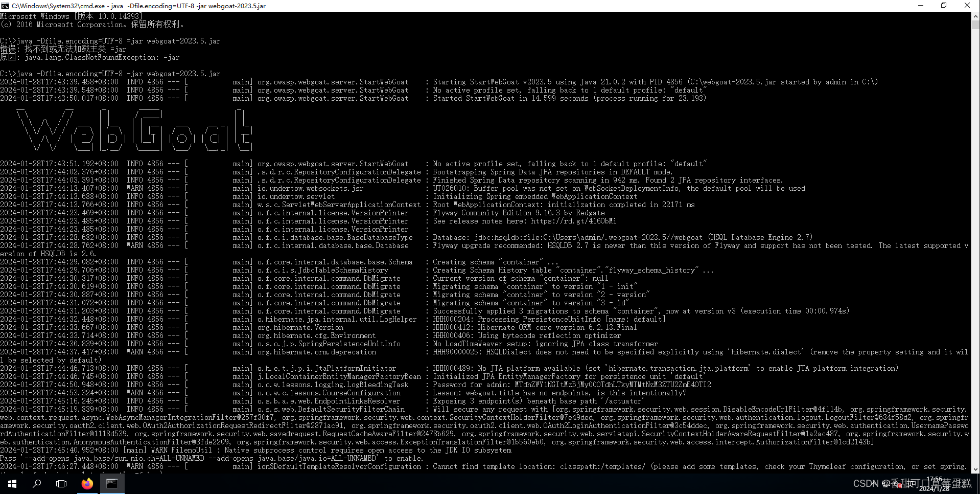This screenshot has height=494, width=980.
Task: Click 'Started StartWebGoat in 14.599 seconds' message
Action: coord(570,98)
